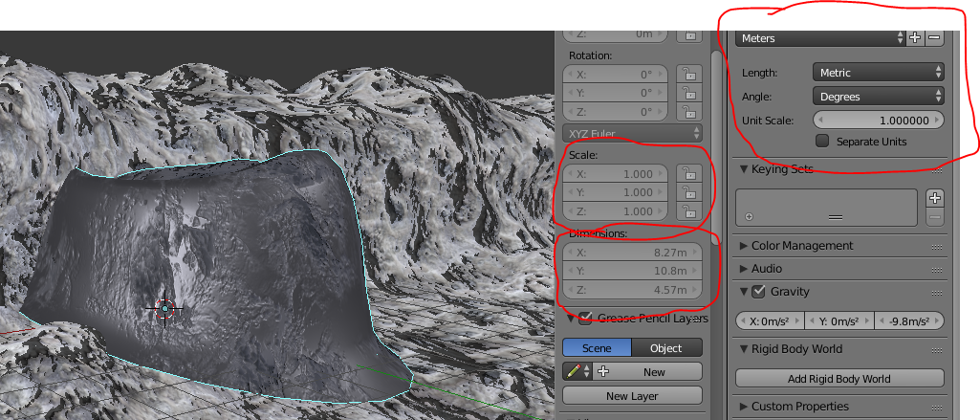Click the Rotation Z 0° field
Viewport: 980px width, 420px height.
pos(616,112)
